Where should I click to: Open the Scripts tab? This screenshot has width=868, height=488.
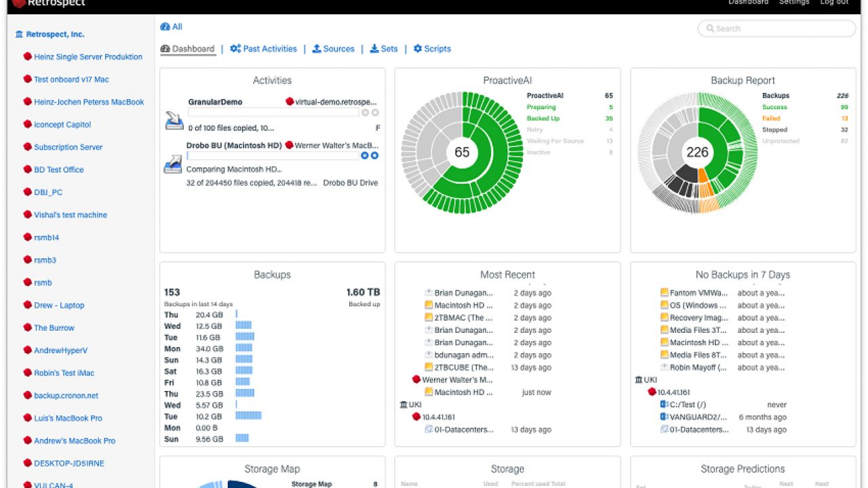tap(432, 49)
